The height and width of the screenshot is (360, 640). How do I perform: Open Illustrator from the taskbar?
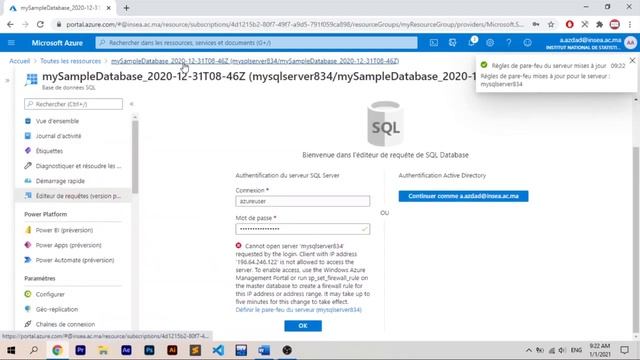coord(172,350)
